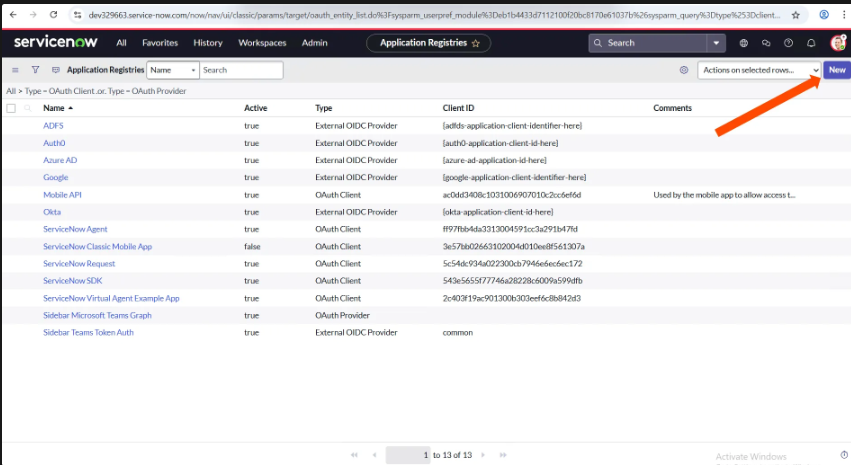The height and width of the screenshot is (465, 851).
Task: Click the New button
Action: [x=836, y=70]
